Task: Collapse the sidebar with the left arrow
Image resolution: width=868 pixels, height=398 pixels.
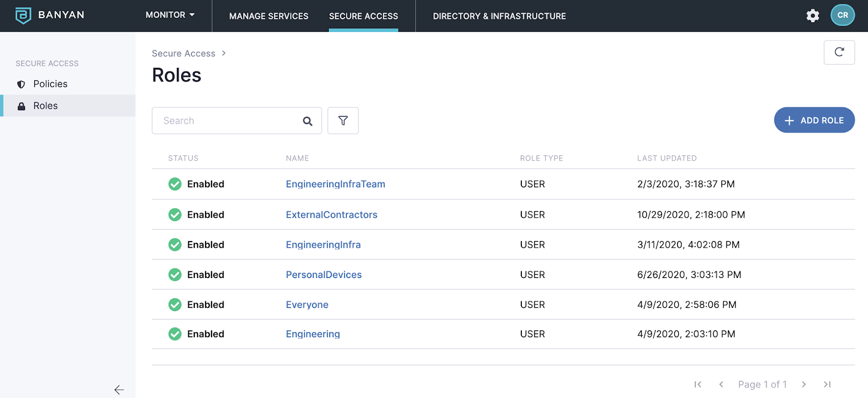Action: 119,389
